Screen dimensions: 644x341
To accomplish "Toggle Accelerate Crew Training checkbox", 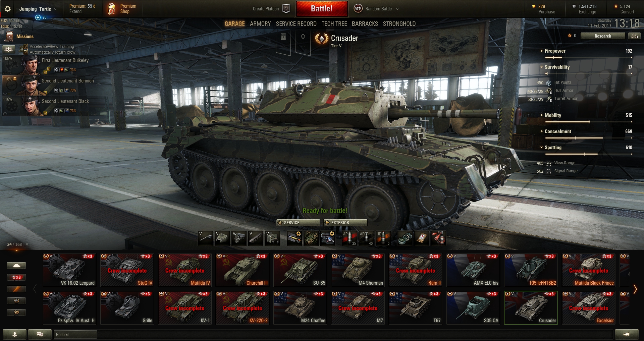I will [26, 47].
